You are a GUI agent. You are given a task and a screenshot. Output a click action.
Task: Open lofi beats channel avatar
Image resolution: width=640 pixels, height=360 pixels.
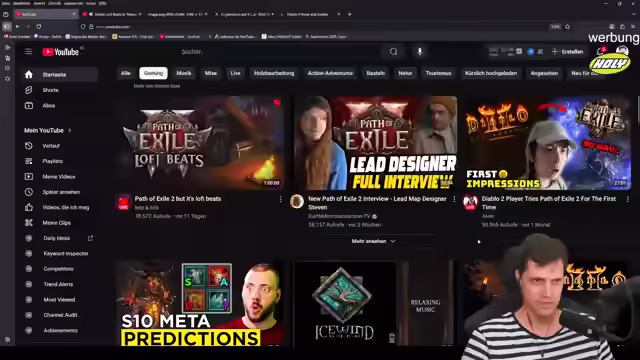coord(124,202)
